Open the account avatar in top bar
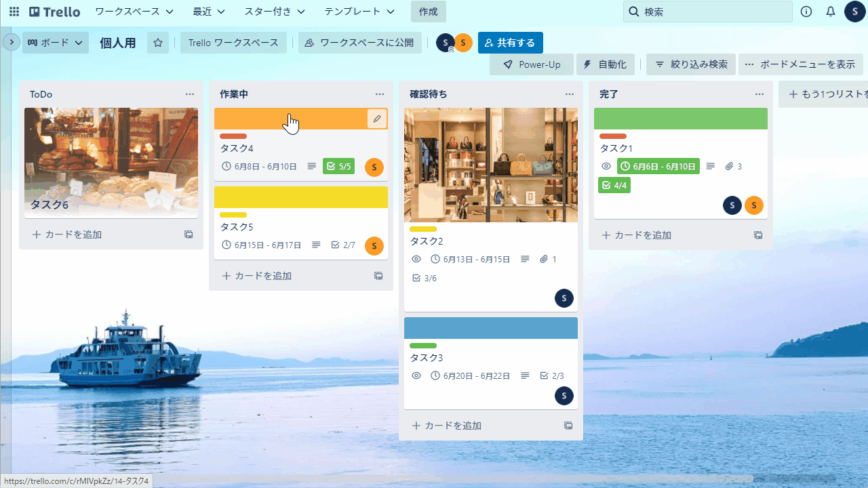868x488 pixels. coord(854,12)
